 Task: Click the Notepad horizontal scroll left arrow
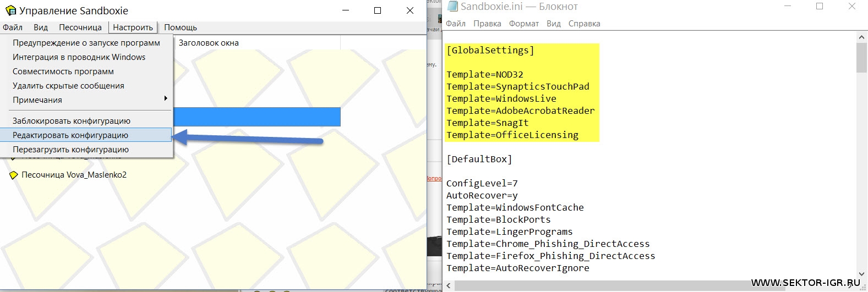449,285
